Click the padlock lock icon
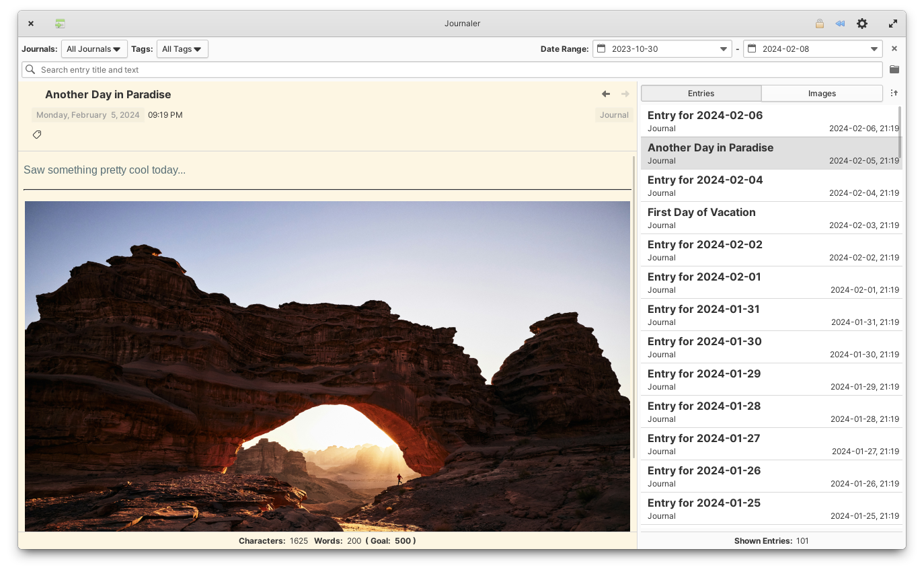 [x=819, y=24]
